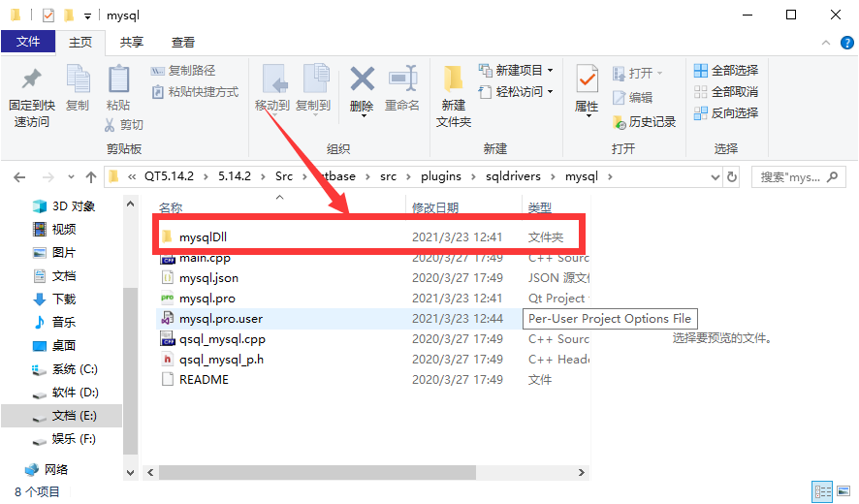
Task: Click Select all
Action: click(x=726, y=70)
